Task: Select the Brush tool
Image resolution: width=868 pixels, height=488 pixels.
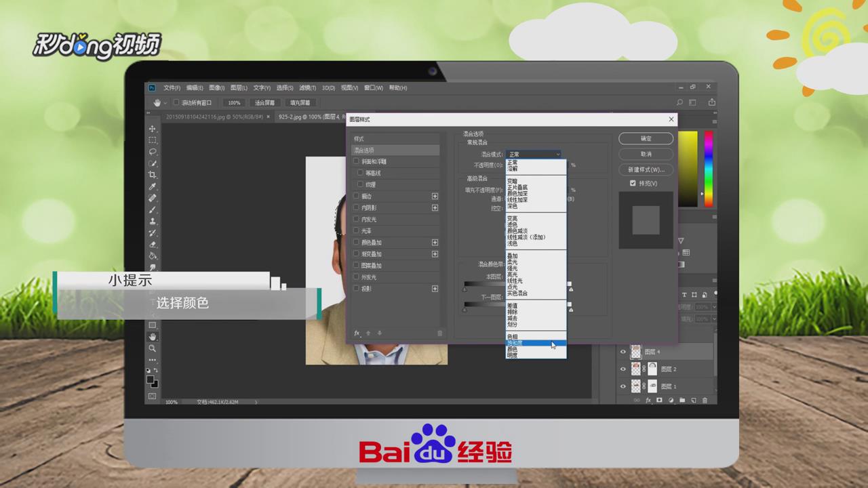Action: (x=153, y=209)
